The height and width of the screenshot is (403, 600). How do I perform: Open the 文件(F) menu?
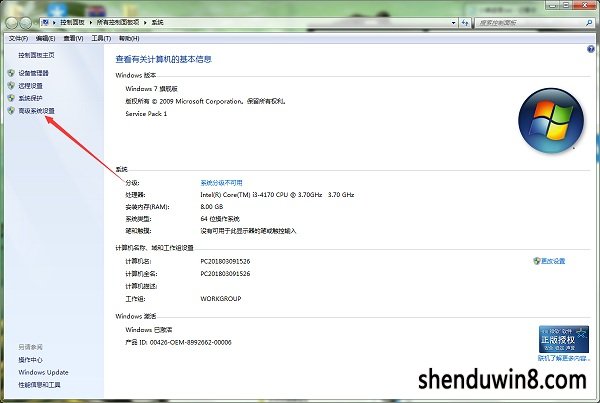(x=18, y=38)
